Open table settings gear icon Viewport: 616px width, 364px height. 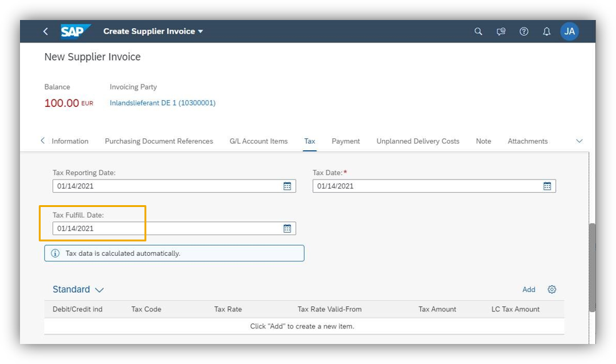pyautogui.click(x=552, y=290)
